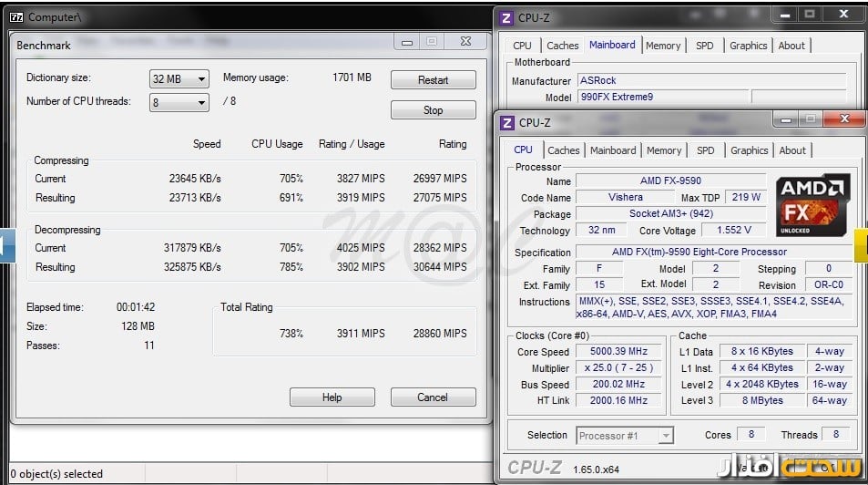868x485 pixels.
Task: Switch to Memory tab in front CPU-Z window
Action: [664, 150]
